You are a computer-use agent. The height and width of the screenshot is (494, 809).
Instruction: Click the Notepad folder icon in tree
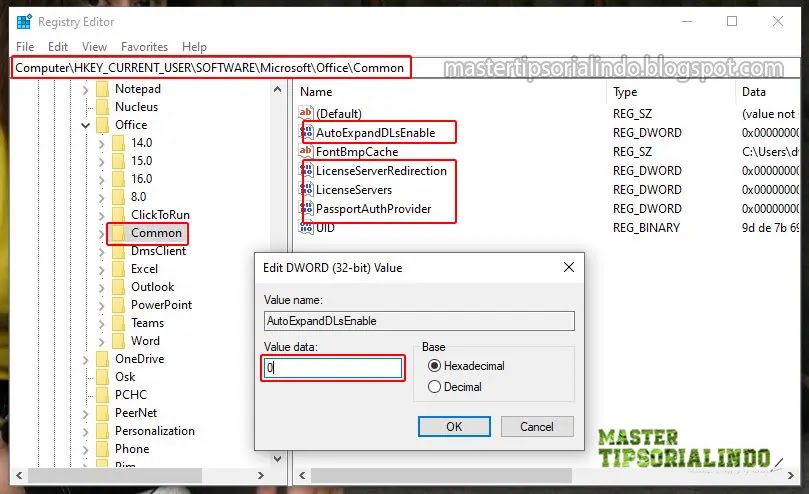pyautogui.click(x=102, y=89)
